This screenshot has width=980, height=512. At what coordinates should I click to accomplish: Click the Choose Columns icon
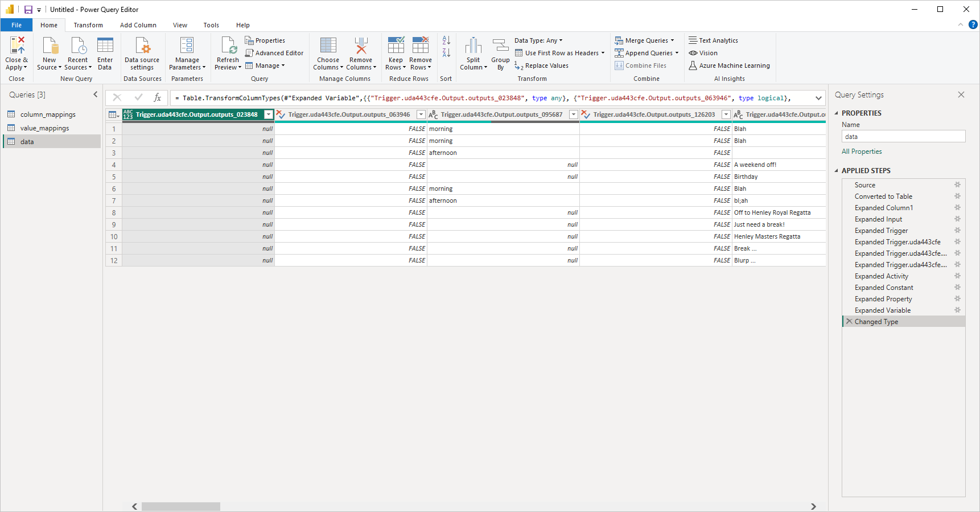point(328,46)
